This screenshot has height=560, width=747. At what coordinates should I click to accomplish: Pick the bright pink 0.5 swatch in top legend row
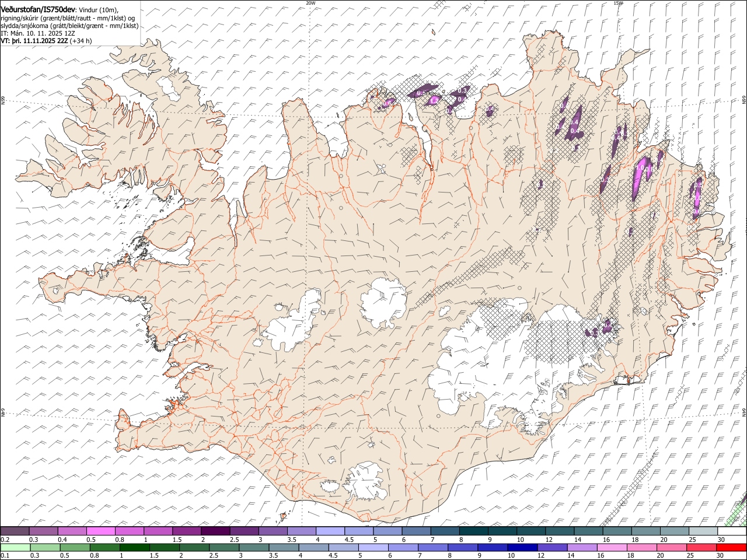[100, 531]
